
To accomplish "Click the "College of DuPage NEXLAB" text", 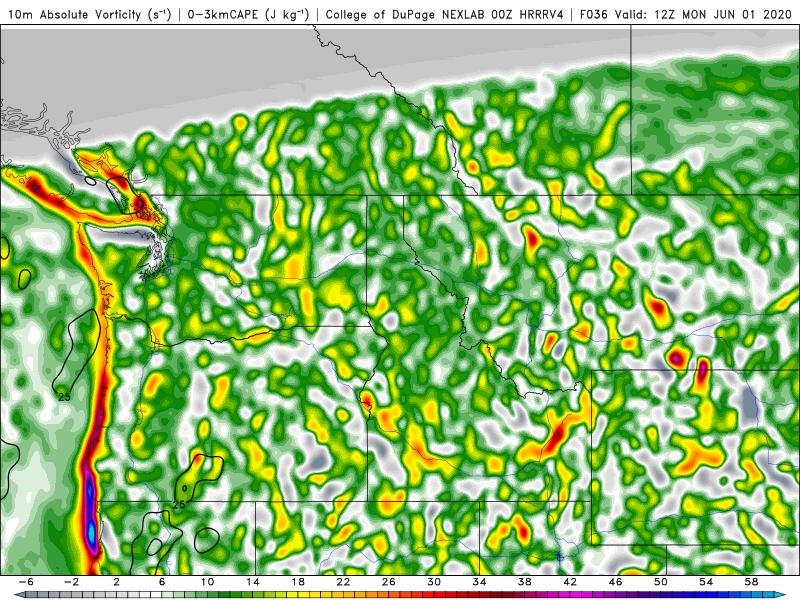I will click(407, 15).
